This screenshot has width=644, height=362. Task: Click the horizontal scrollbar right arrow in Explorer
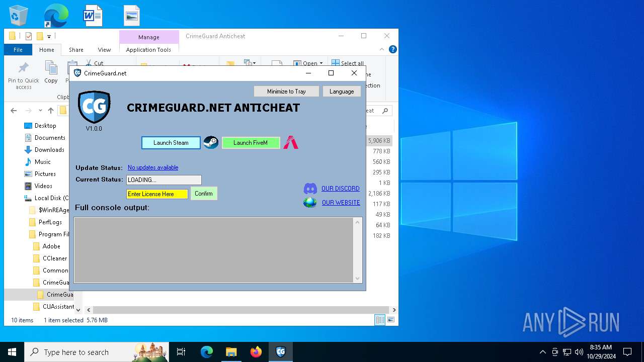coord(394,310)
